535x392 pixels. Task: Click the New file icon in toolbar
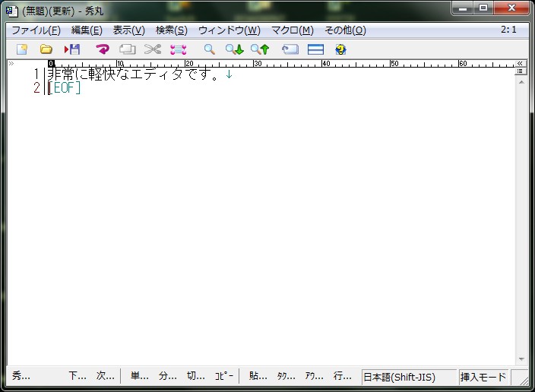(22, 49)
